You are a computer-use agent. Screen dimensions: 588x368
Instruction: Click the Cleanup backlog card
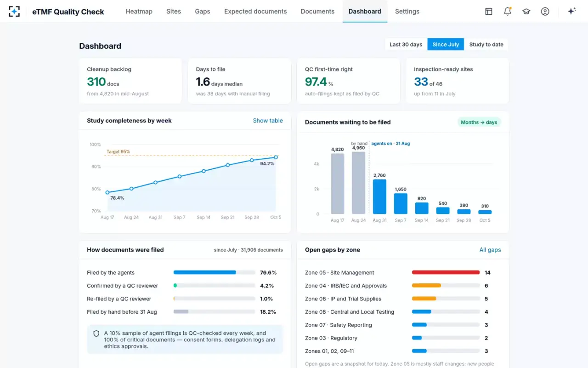(130, 81)
